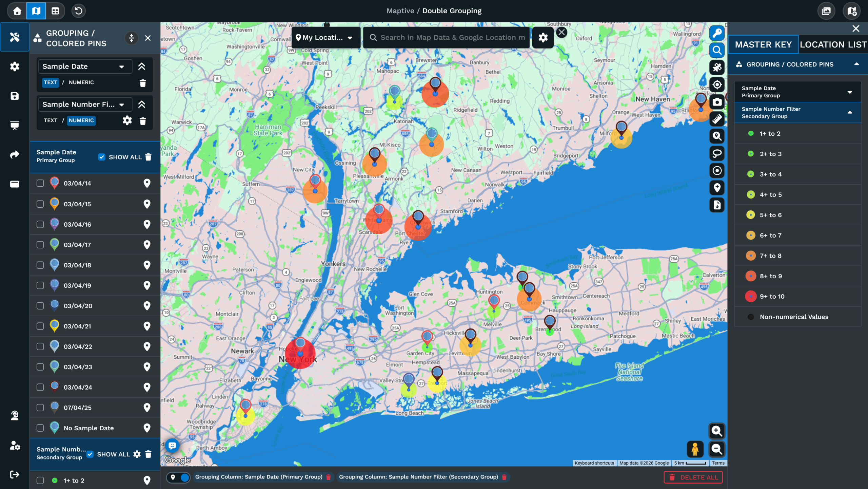Collapse Sample Number Filter Secondary Group key
868x489 pixels.
[x=797, y=113]
